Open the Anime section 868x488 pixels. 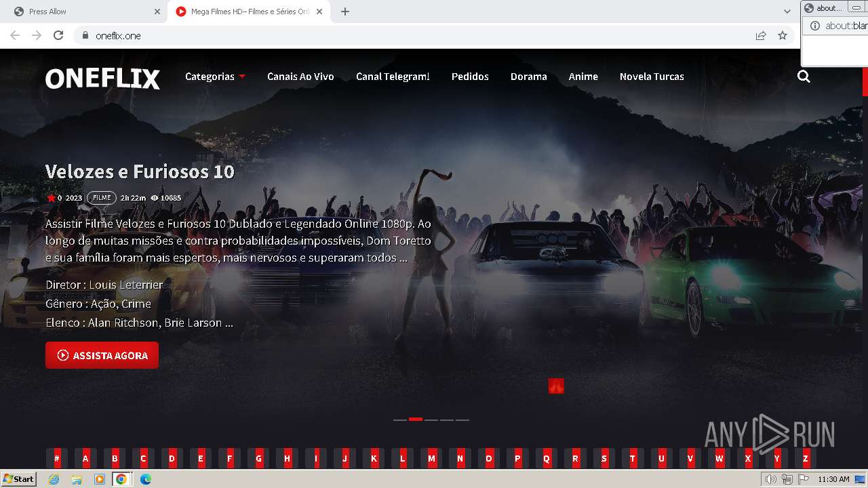coord(583,77)
